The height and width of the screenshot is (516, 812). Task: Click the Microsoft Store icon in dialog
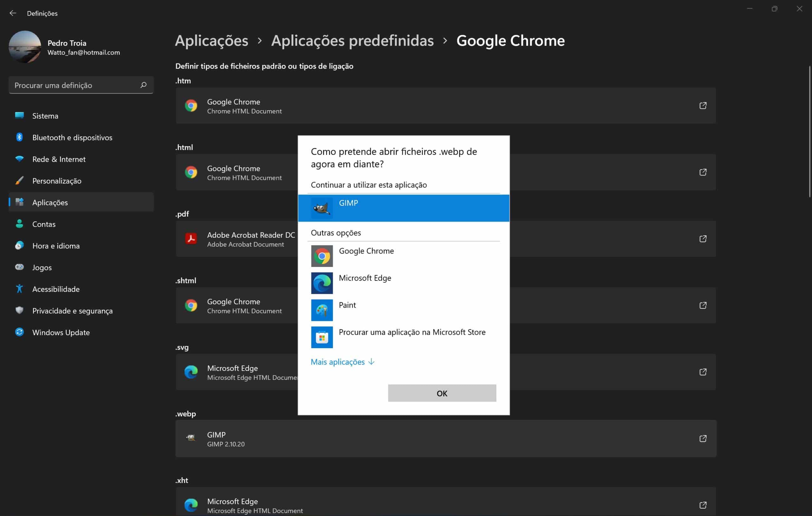pyautogui.click(x=322, y=337)
